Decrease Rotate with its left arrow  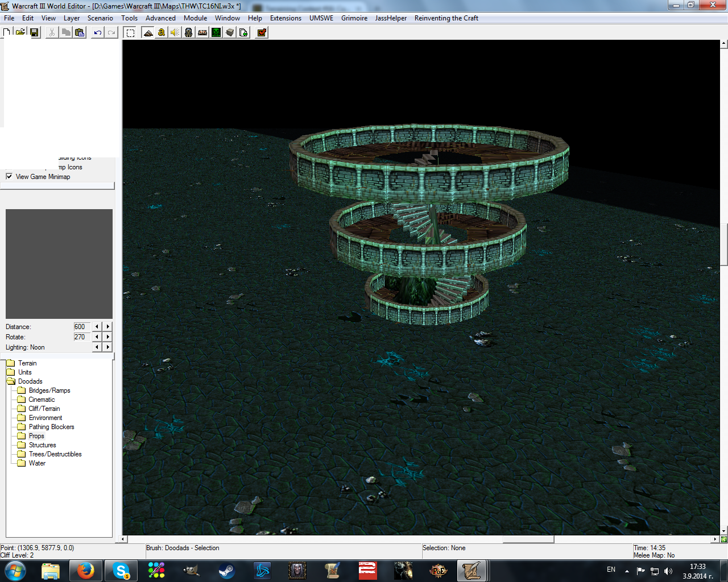pyautogui.click(x=97, y=337)
